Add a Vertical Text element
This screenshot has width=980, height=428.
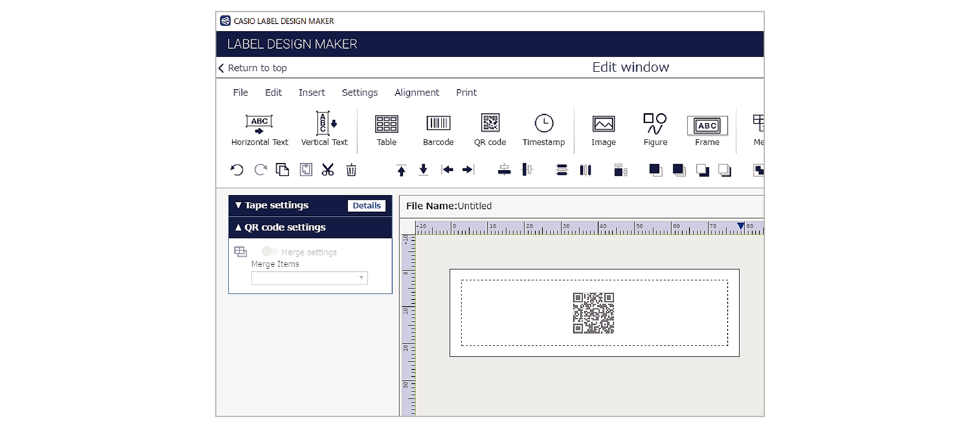324,129
